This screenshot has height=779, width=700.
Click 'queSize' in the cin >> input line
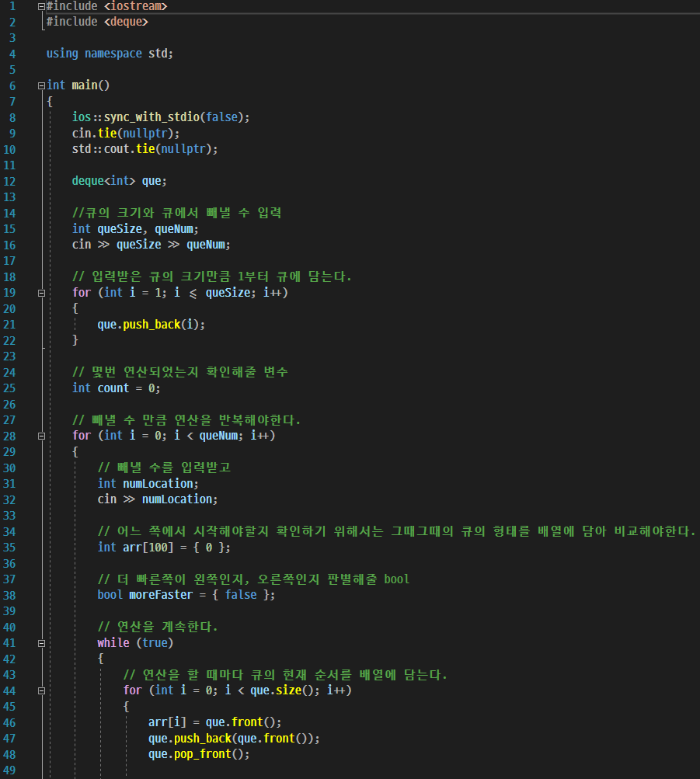coord(138,245)
